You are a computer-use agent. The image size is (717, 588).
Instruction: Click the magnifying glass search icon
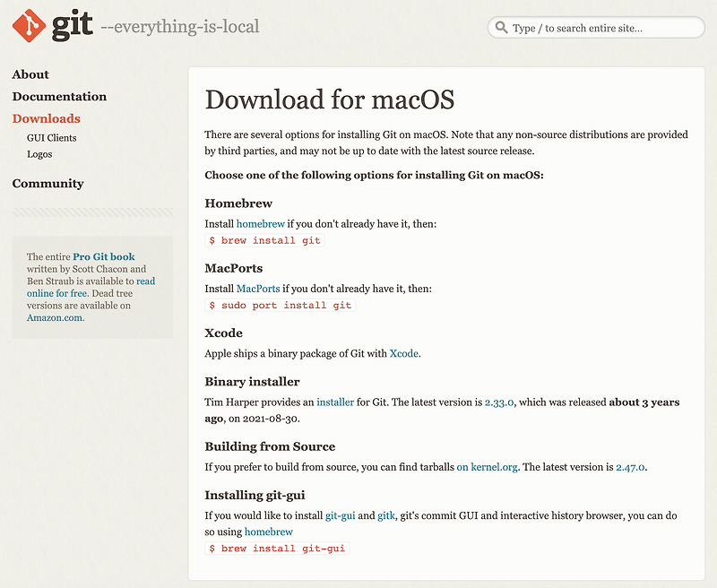coord(502,28)
